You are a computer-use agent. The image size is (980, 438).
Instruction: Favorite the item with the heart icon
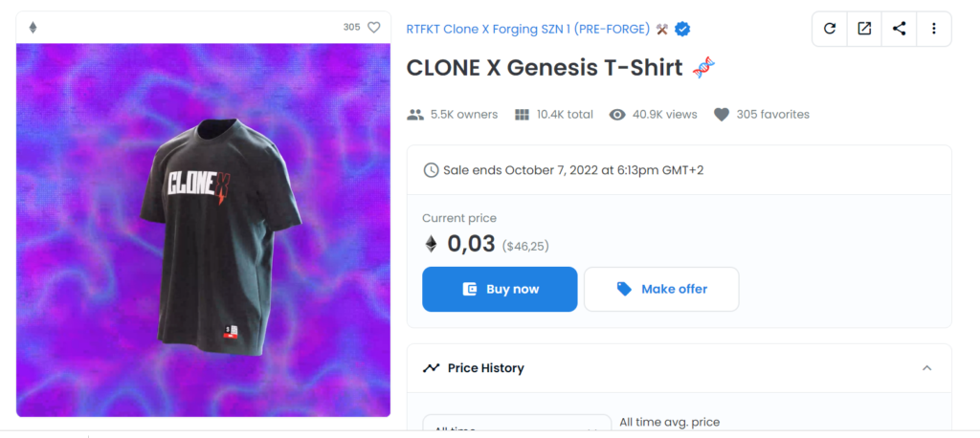374,28
